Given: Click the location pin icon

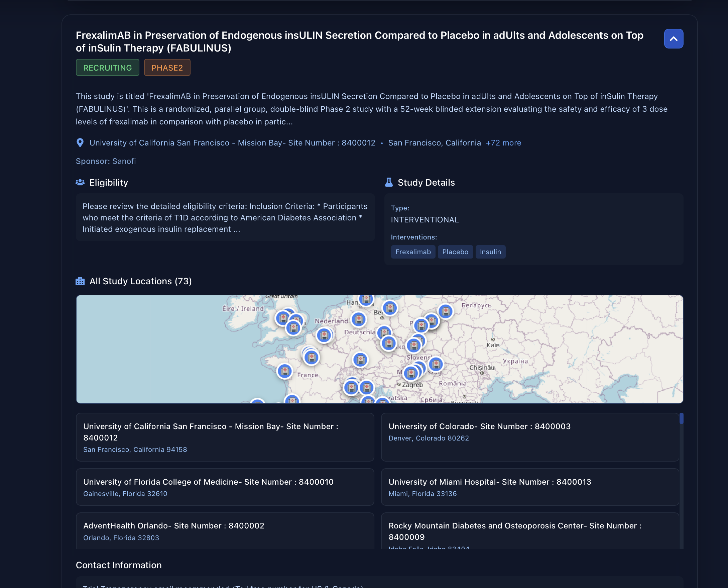Looking at the screenshot, I should pyautogui.click(x=80, y=142).
